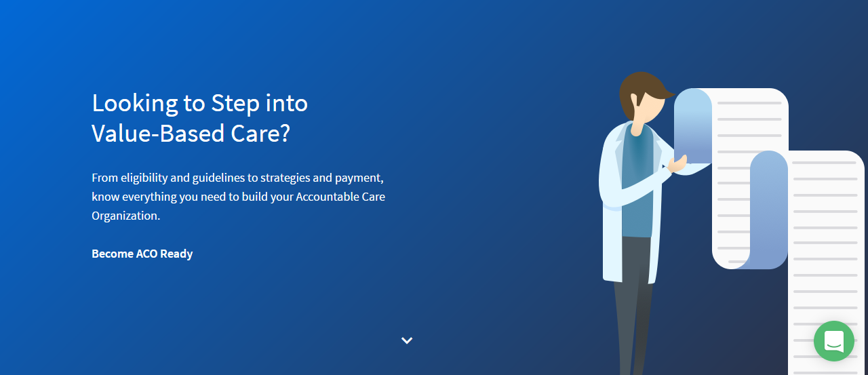Click the 'Accountable Care' phrase in the paragraph

point(340,197)
